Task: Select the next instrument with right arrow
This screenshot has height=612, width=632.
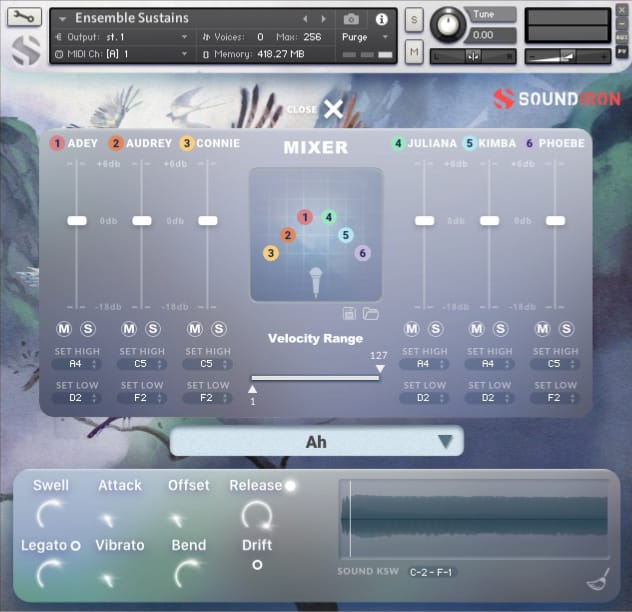Action: (x=323, y=19)
